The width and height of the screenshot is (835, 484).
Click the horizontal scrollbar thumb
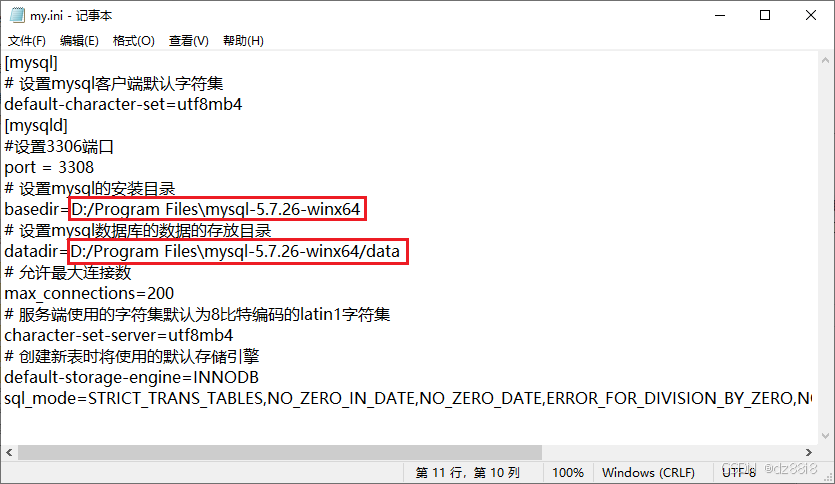[x=280, y=452]
